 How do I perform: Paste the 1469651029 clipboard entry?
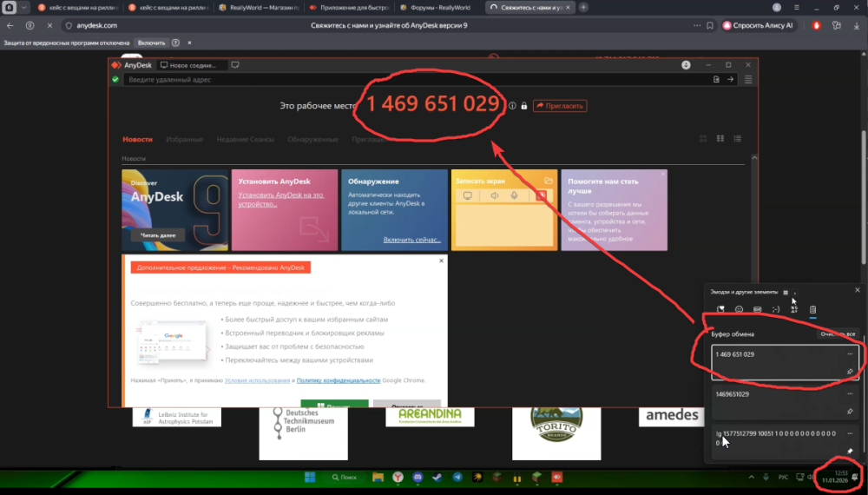(x=785, y=403)
